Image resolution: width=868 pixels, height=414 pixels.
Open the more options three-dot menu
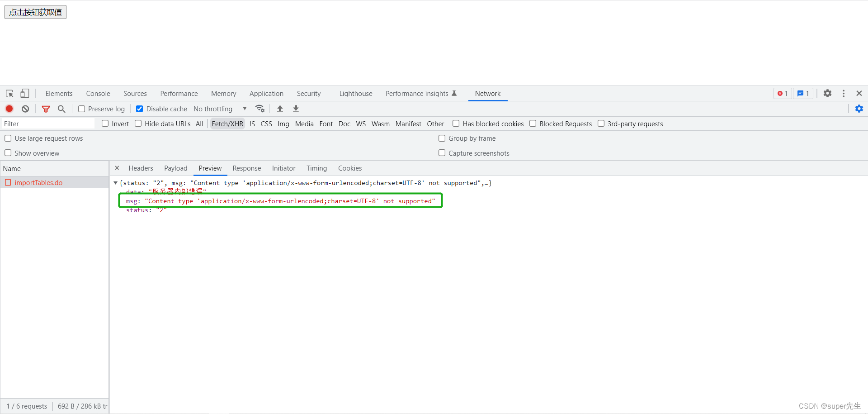844,93
